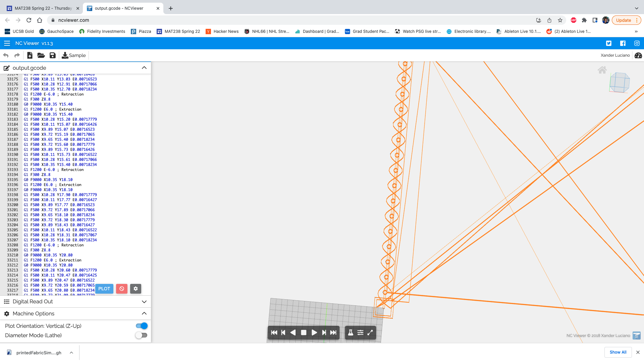Disable Plot Orientation: Vertical (Z-Up)

click(x=141, y=325)
